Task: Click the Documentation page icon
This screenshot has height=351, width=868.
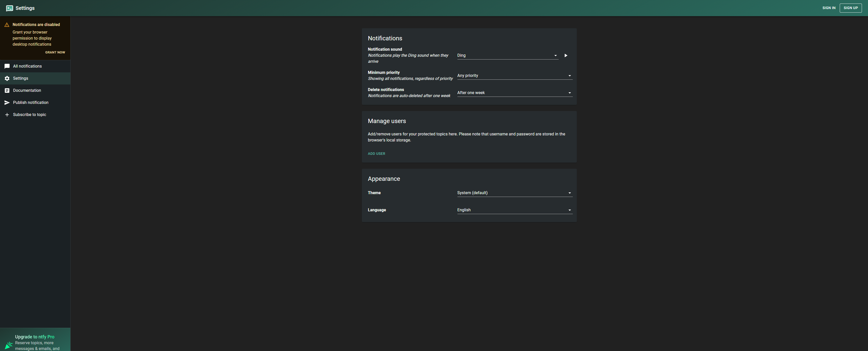Action: coord(7,91)
